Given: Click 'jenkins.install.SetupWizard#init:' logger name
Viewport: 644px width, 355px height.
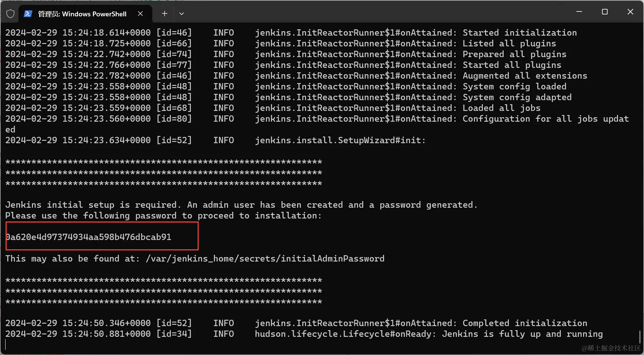Looking at the screenshot, I should (340, 140).
